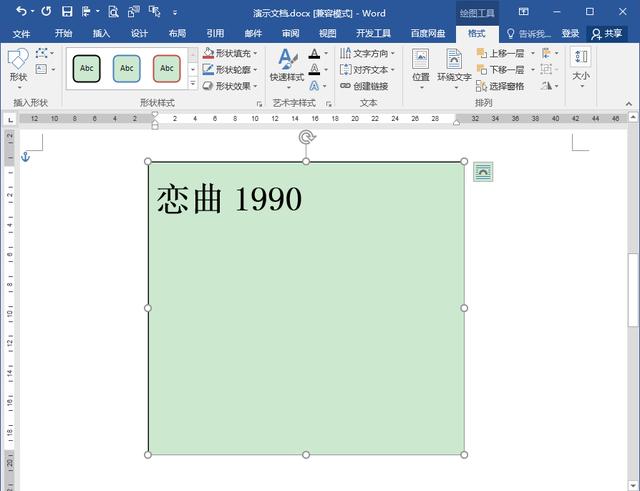Switch to the 设计 Design tab
This screenshot has height=491, width=640.
(x=139, y=33)
